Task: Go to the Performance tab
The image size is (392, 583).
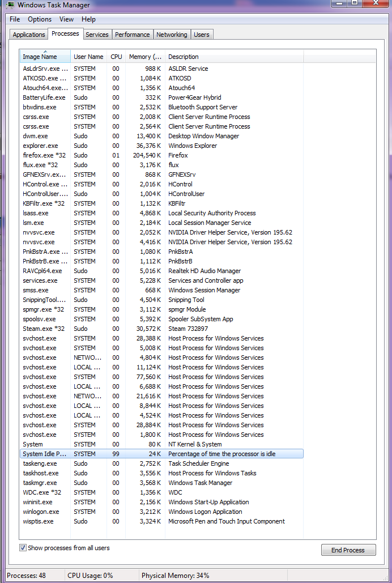Action: click(x=132, y=35)
